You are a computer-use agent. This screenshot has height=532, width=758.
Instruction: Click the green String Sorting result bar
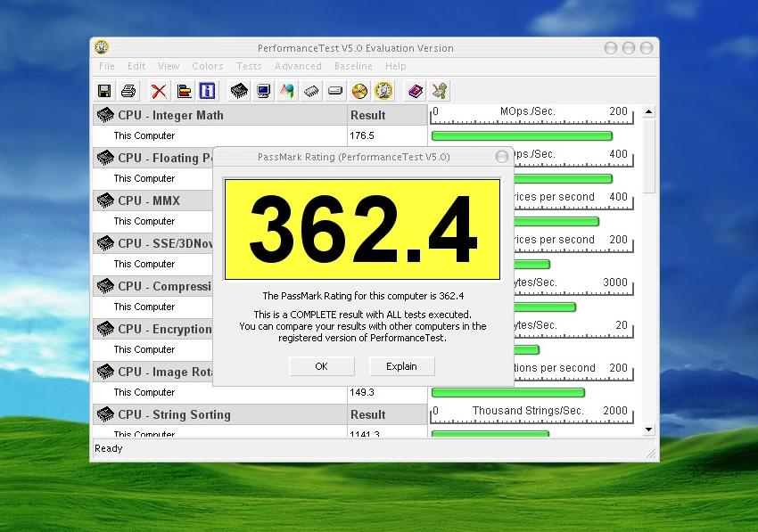(490, 433)
